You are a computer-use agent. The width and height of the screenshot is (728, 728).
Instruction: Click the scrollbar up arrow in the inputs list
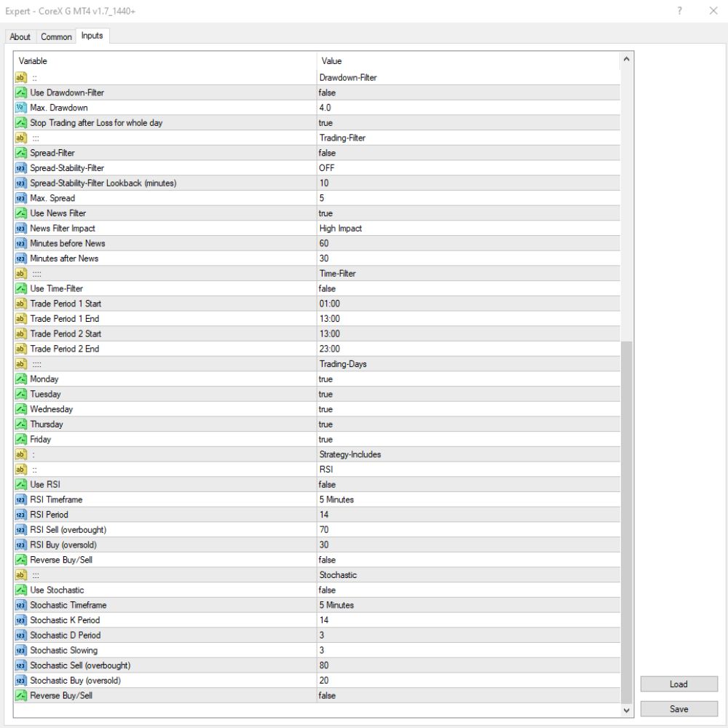(626, 59)
